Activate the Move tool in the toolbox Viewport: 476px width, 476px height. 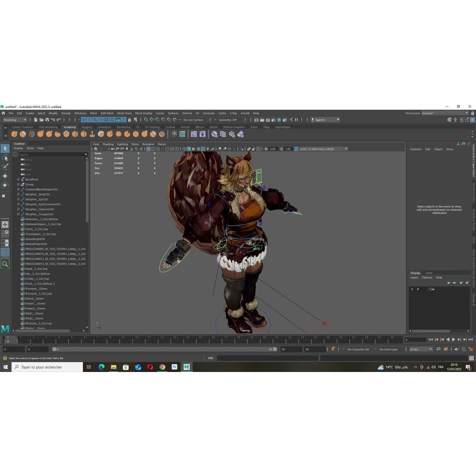pyautogui.click(x=5, y=176)
